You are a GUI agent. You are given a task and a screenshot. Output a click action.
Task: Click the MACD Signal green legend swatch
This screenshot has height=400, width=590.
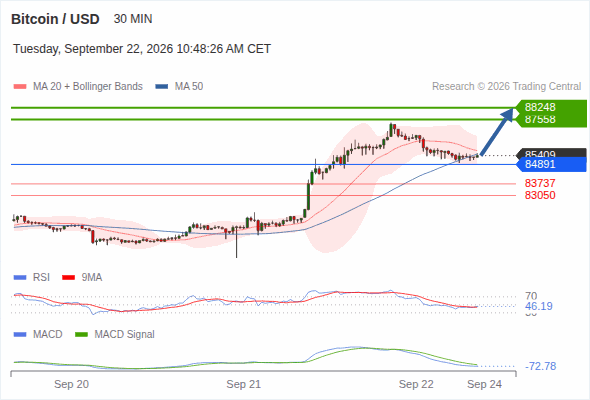point(81,335)
